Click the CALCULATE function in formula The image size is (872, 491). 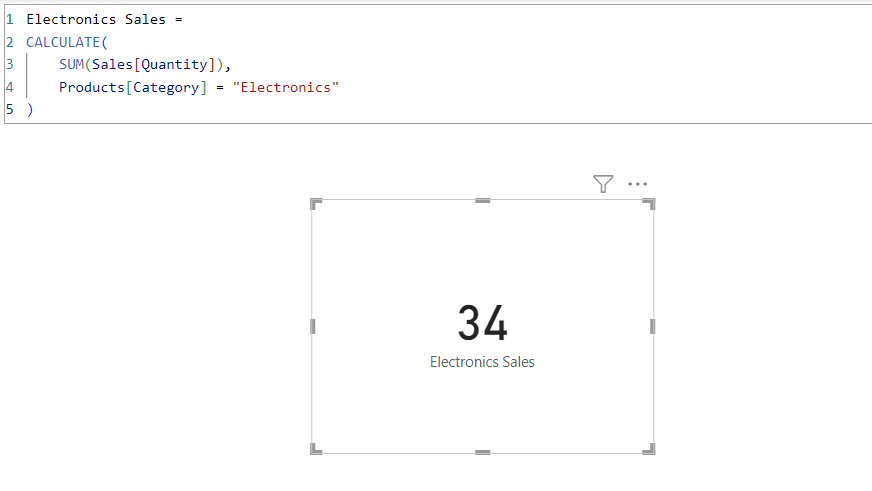point(63,42)
